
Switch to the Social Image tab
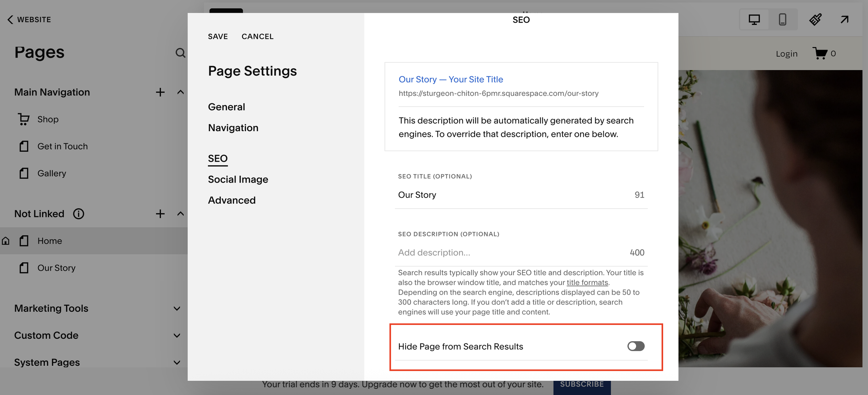tap(238, 179)
